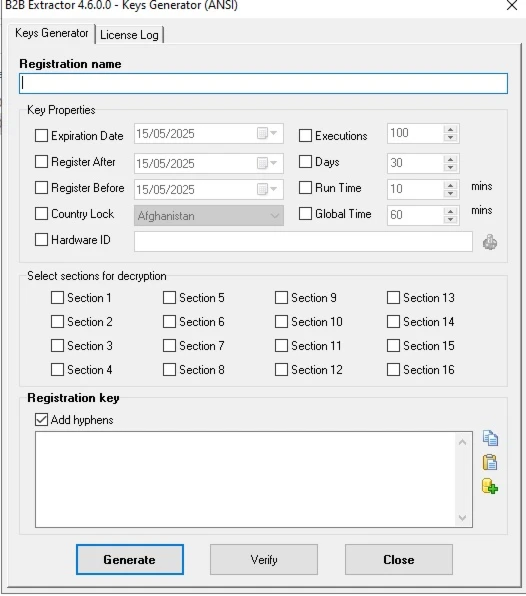Viewport: 526px width, 596px height.
Task: Check Section 9 for decryption
Action: pyautogui.click(x=281, y=298)
